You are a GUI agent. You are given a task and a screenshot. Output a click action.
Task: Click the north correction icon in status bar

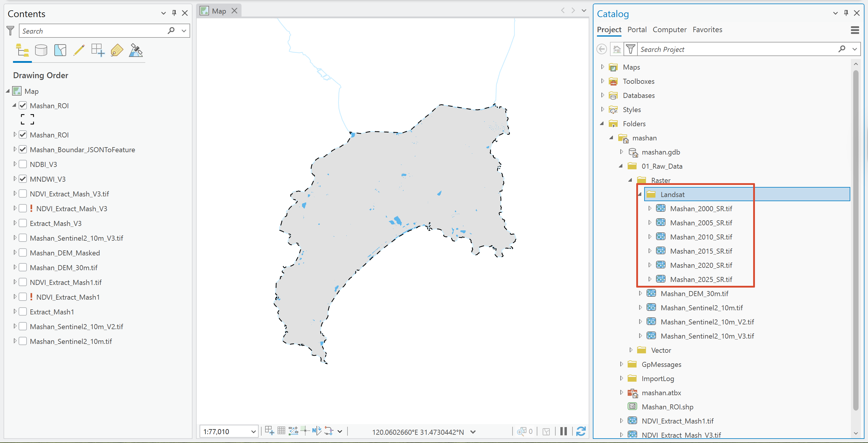click(x=317, y=431)
